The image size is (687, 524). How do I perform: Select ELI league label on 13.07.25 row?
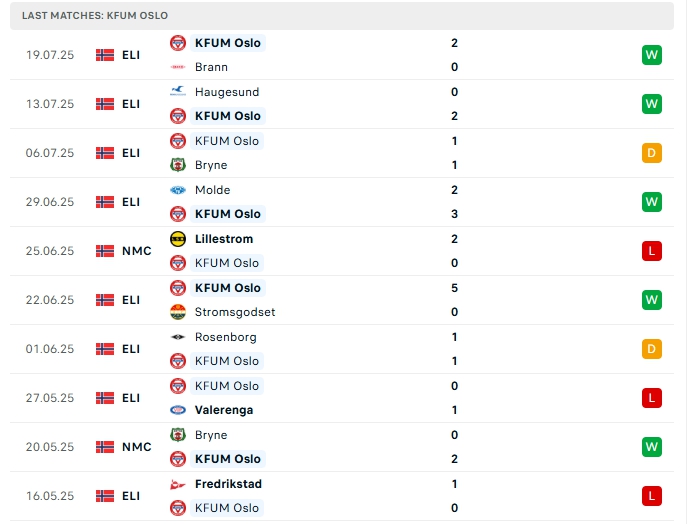point(131,104)
